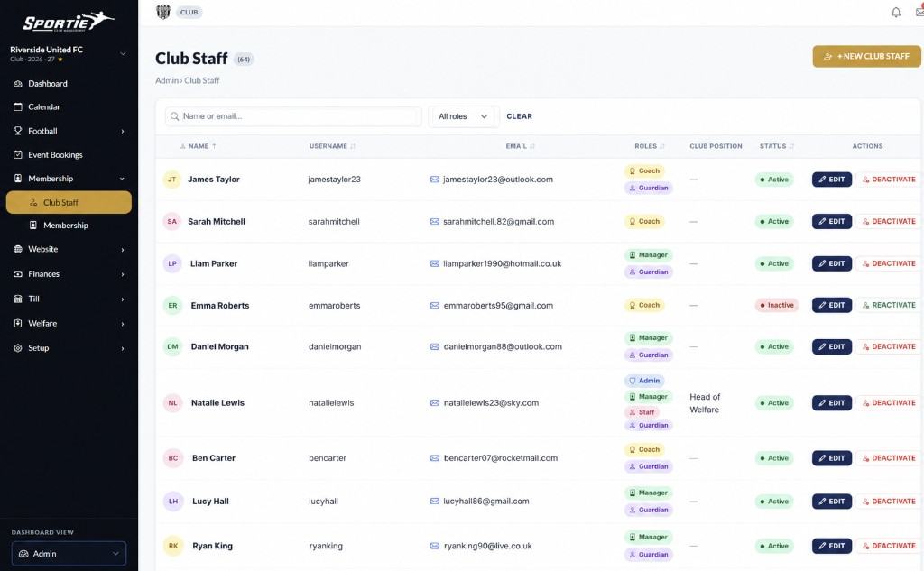Click username bencarter
Screen dimensions: 924x571
click(x=327, y=458)
